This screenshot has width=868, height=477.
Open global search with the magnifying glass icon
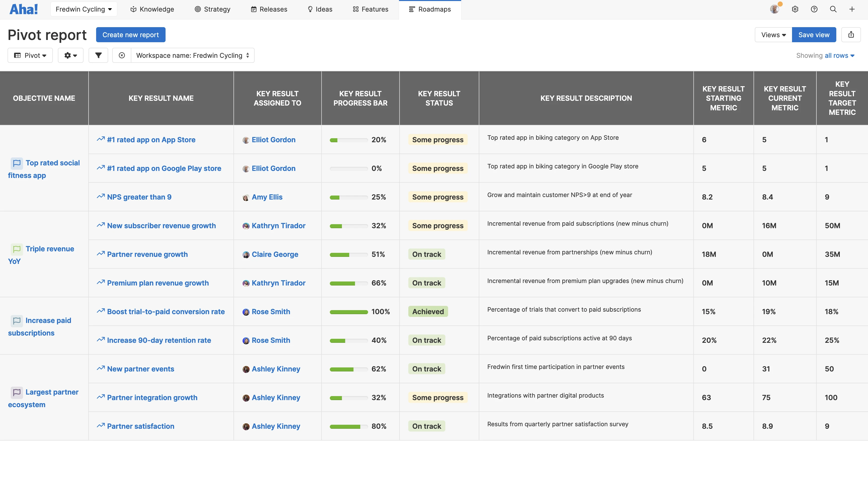tap(833, 9)
